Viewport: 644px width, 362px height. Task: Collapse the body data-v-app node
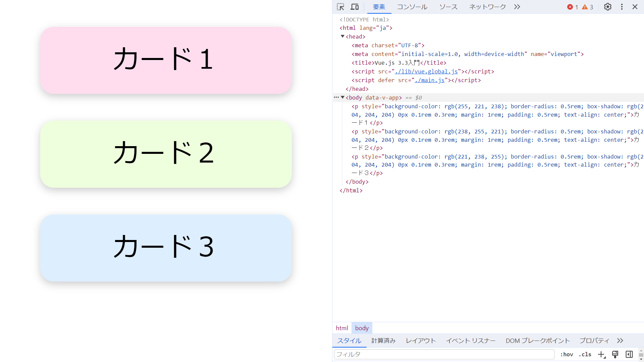[342, 98]
